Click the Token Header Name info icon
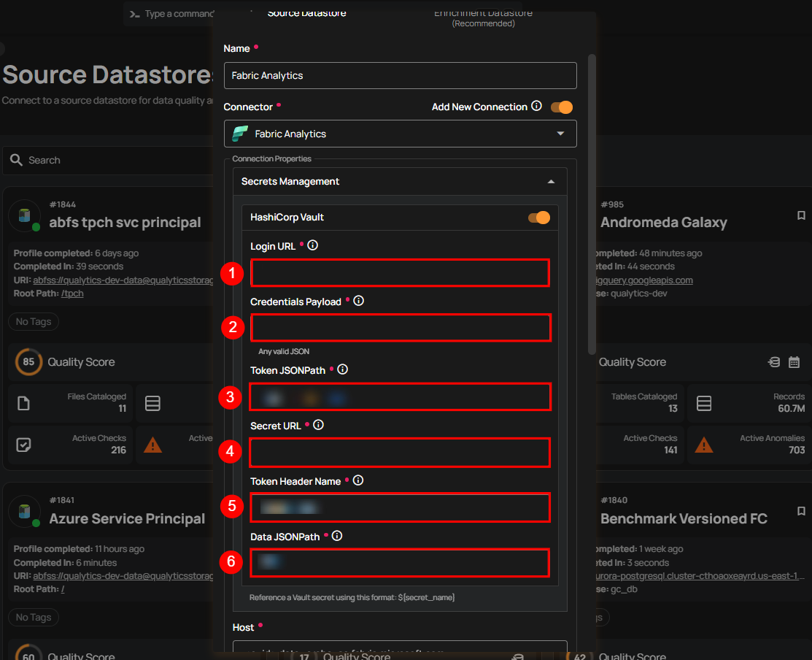Viewport: 812px width, 660px height. 358,480
